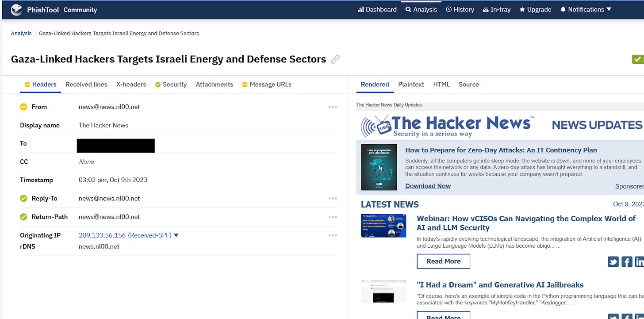Switch to the Attachments tab
The height and width of the screenshot is (319, 644).
(215, 85)
